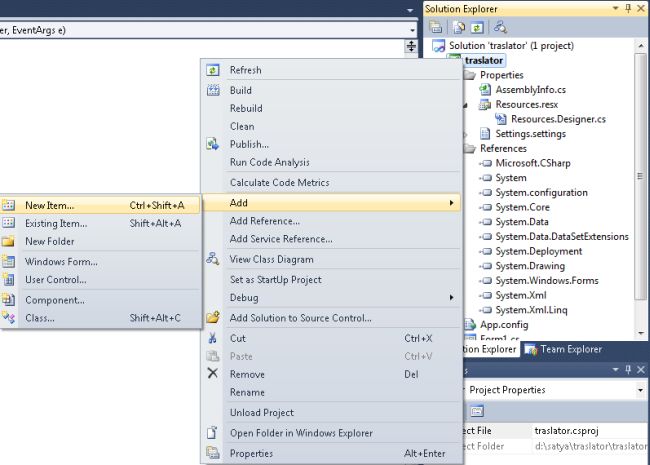Click the traslator.csproj project file value
This screenshot has width=650, height=465.
(567, 431)
